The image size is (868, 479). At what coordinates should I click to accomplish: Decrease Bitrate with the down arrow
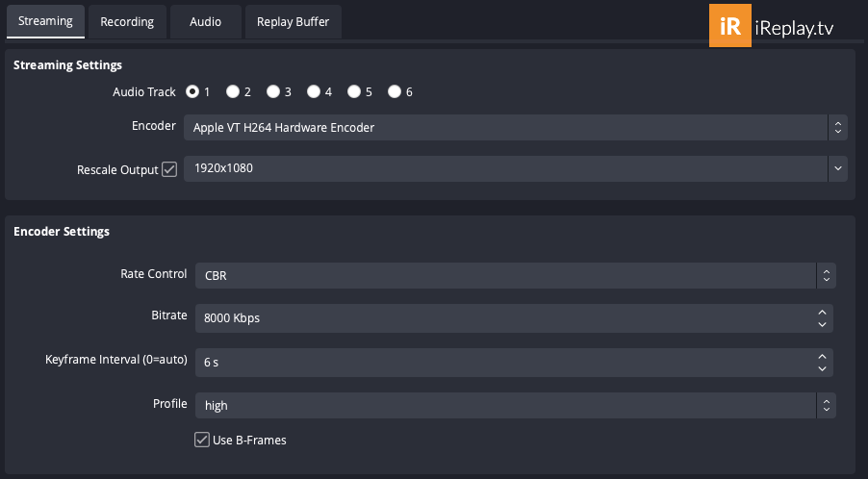822,325
